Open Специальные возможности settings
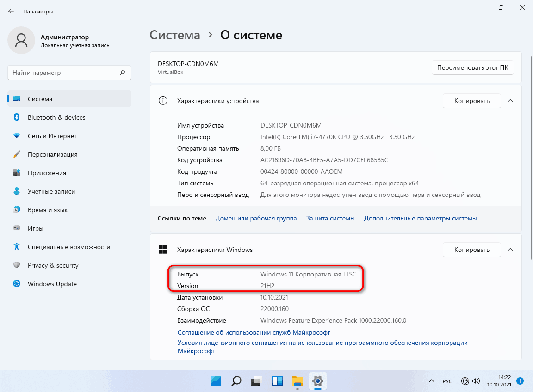Screen dimensions: 533x392 click(x=68, y=247)
